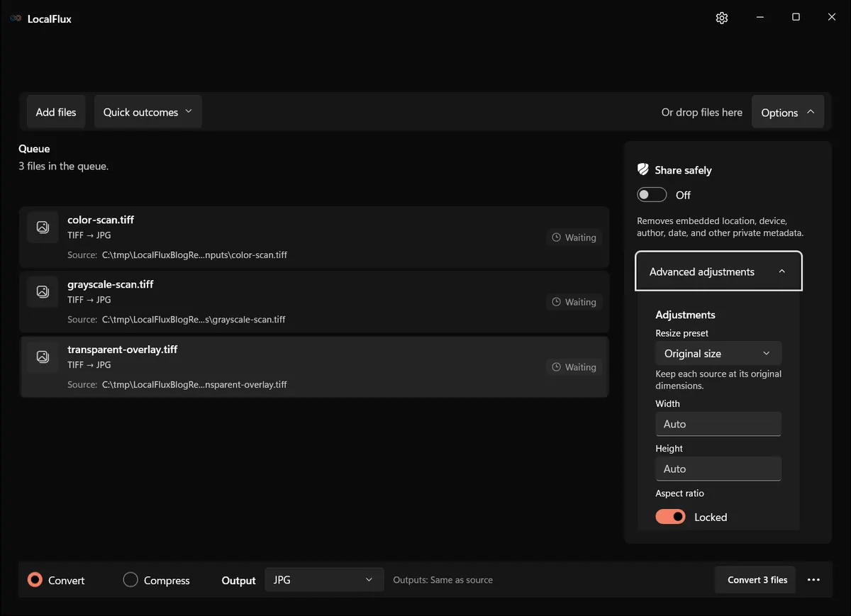Screen dimensions: 851x616
Task: Open the Output format JPG dropdown
Action: click(x=324, y=580)
